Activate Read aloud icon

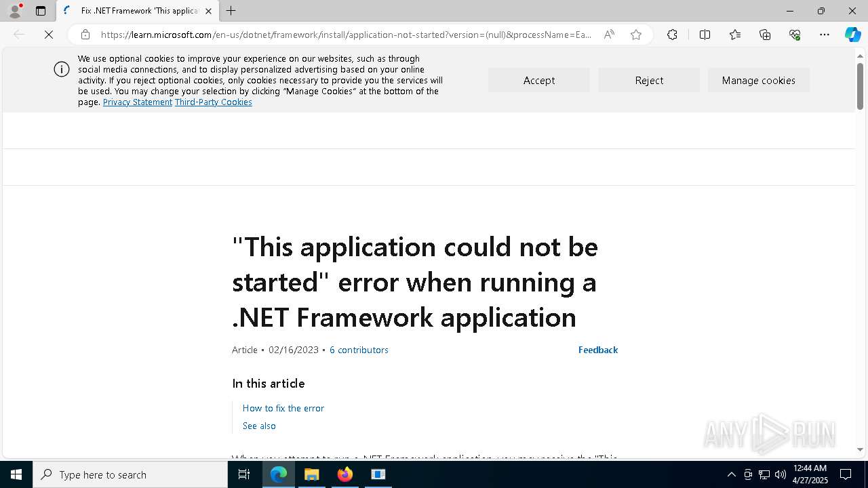pyautogui.click(x=609, y=35)
